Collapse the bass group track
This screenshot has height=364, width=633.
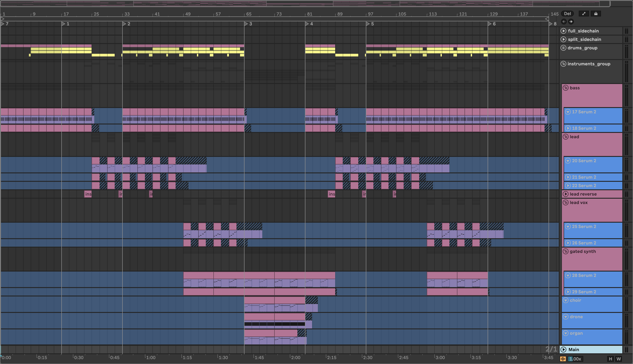click(x=566, y=88)
